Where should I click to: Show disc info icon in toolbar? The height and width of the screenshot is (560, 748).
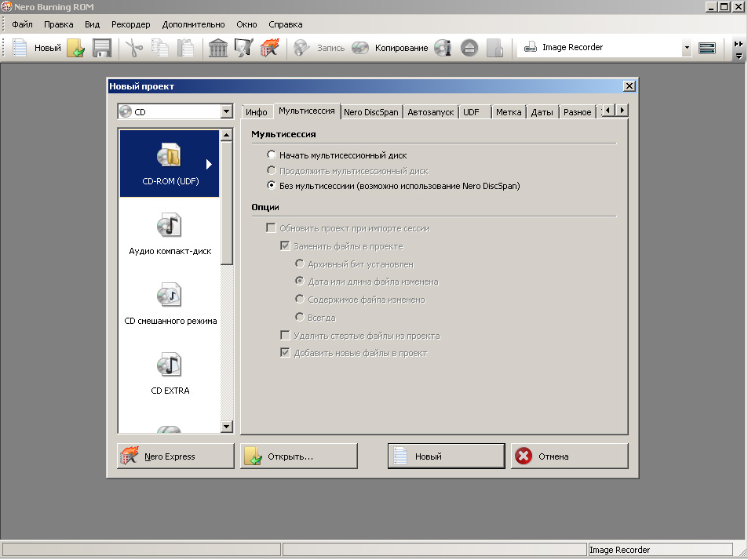pos(443,48)
